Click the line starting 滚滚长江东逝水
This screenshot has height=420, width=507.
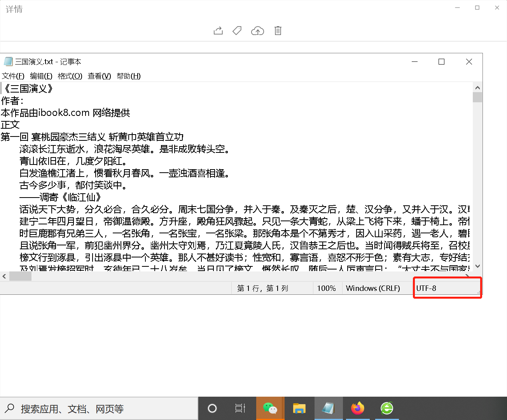tap(125, 149)
